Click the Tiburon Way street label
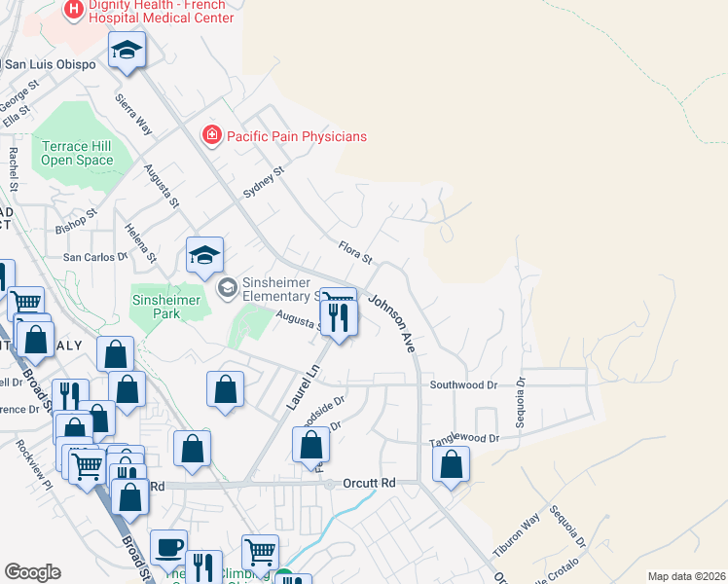The height and width of the screenshot is (584, 728). 516,534
